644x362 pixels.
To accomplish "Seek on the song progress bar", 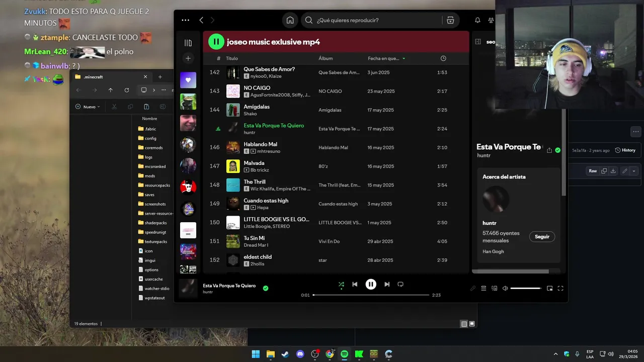I will click(371, 295).
